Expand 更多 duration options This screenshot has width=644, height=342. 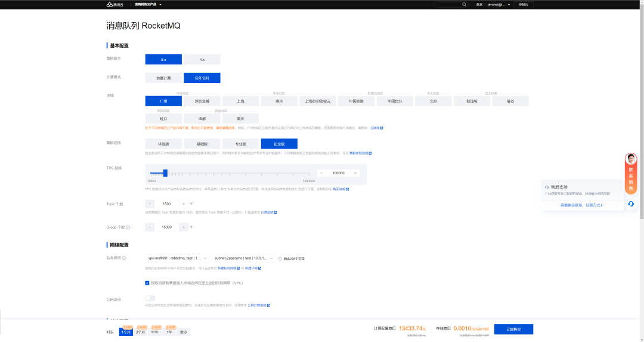coord(184,332)
